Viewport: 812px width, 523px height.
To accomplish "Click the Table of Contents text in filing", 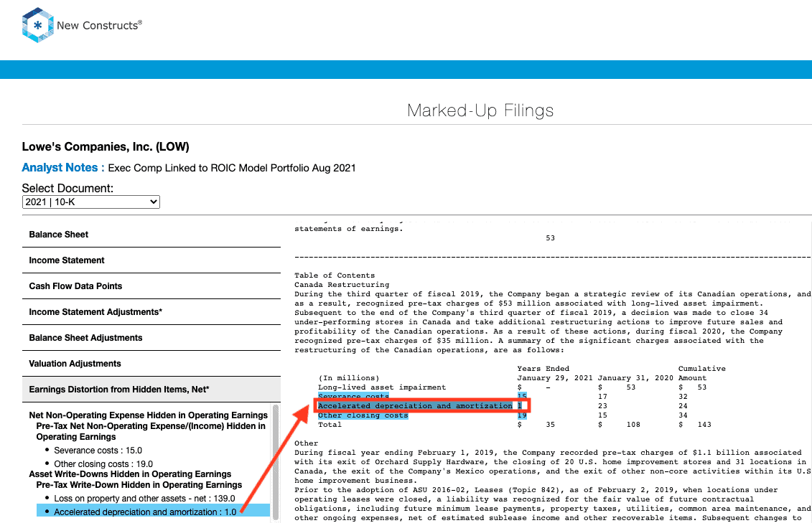I will [335, 275].
